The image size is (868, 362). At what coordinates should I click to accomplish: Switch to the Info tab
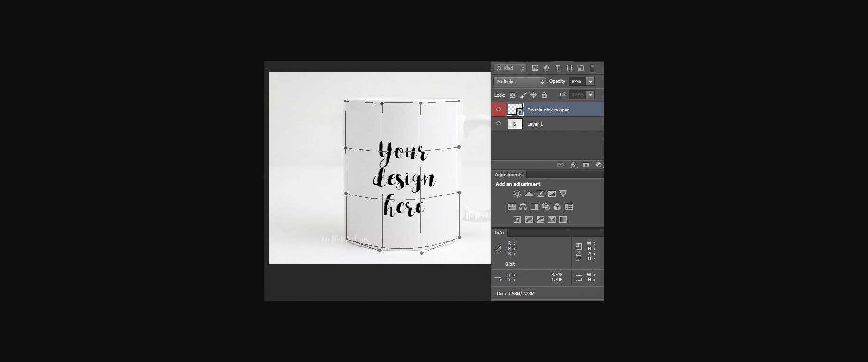pos(500,233)
